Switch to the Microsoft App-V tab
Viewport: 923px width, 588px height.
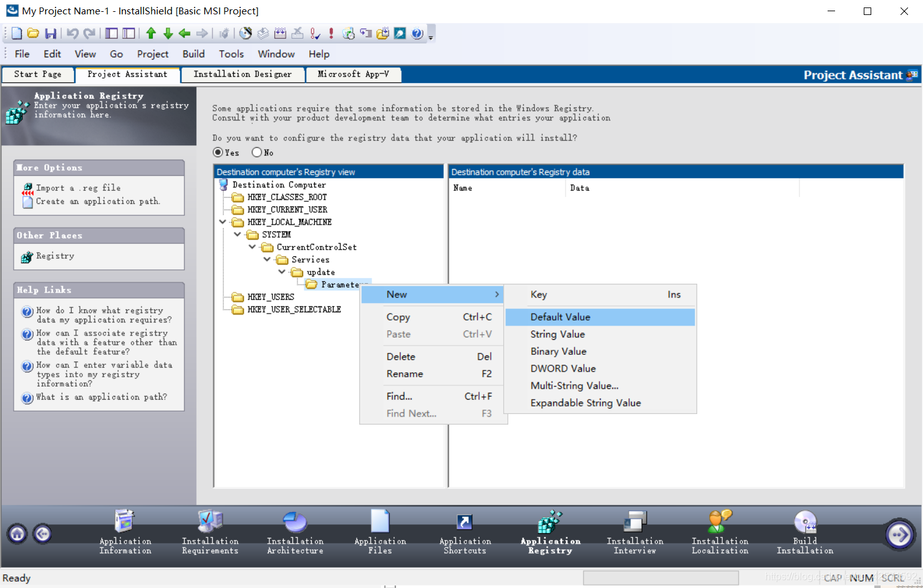(x=353, y=74)
